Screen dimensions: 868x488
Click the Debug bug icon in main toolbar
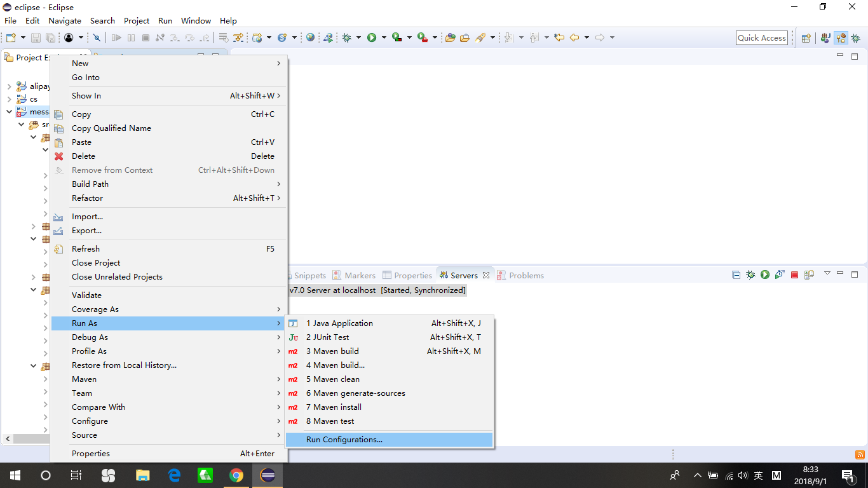click(346, 38)
